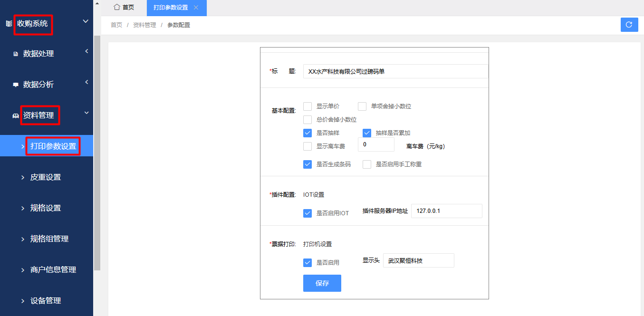Image resolution: width=644 pixels, height=316 pixels.
Task: Select the 打印参数设置 tab
Action: pyautogui.click(x=171, y=8)
